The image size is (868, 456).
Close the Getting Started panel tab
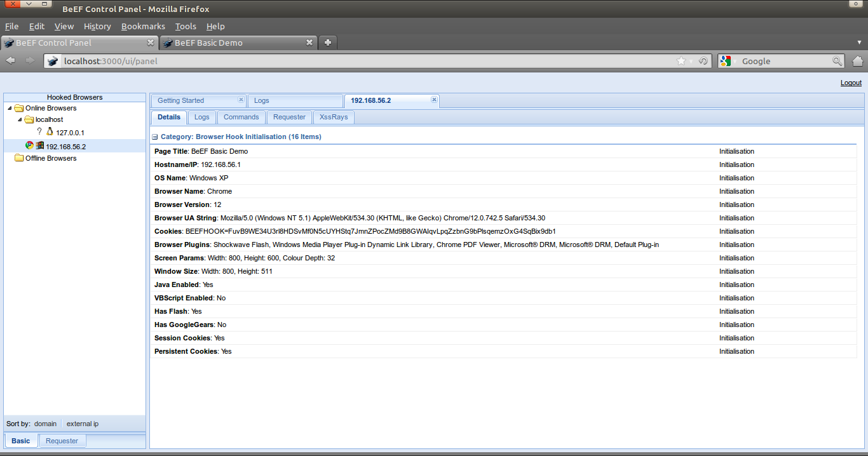[x=241, y=100]
